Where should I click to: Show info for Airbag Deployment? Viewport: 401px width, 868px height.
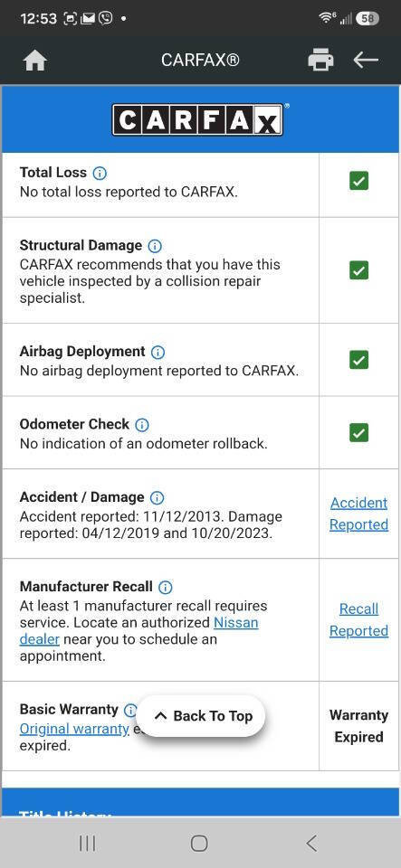tap(158, 352)
